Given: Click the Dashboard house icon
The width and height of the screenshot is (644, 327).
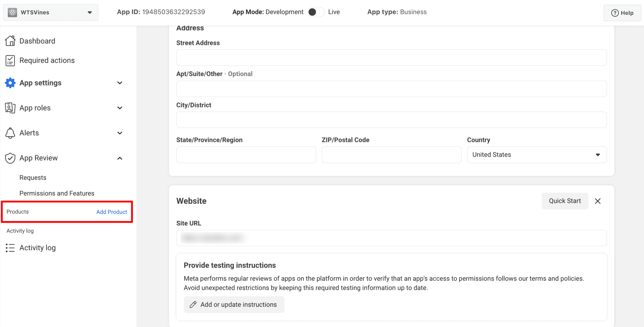Looking at the screenshot, I should click(10, 41).
